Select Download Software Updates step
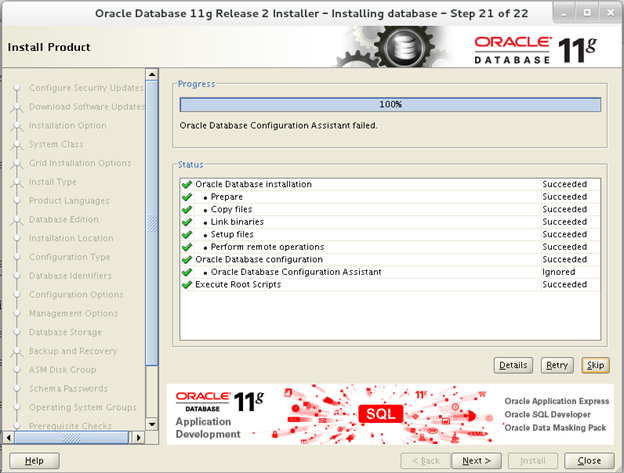The width and height of the screenshot is (624, 473). 87,107
